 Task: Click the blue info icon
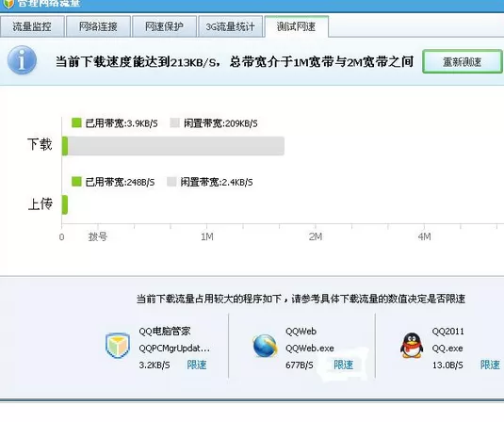click(22, 60)
